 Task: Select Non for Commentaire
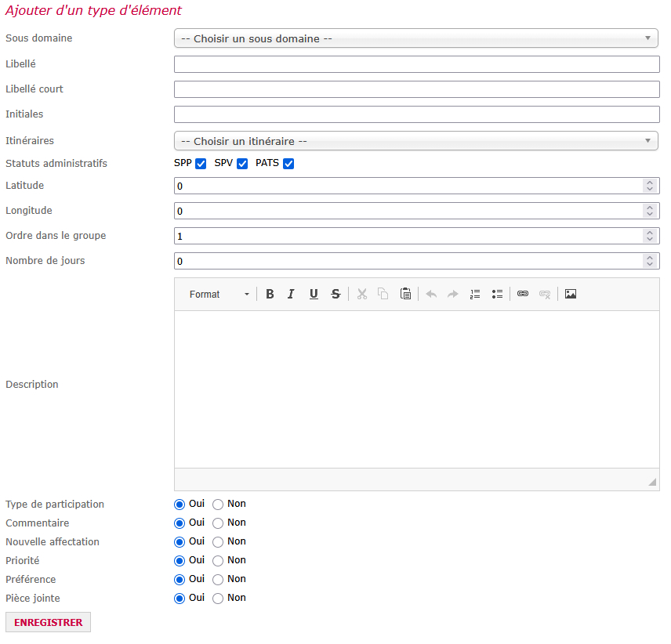(218, 523)
